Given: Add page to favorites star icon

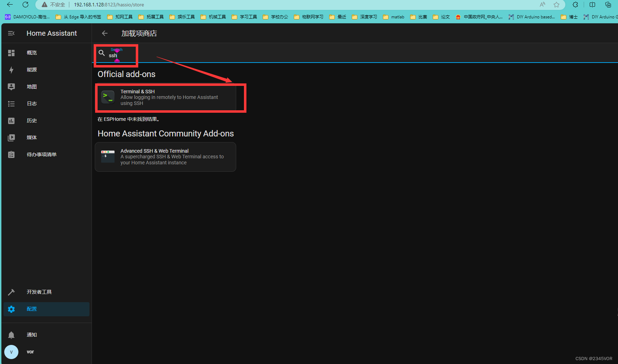Looking at the screenshot, I should click(556, 5).
